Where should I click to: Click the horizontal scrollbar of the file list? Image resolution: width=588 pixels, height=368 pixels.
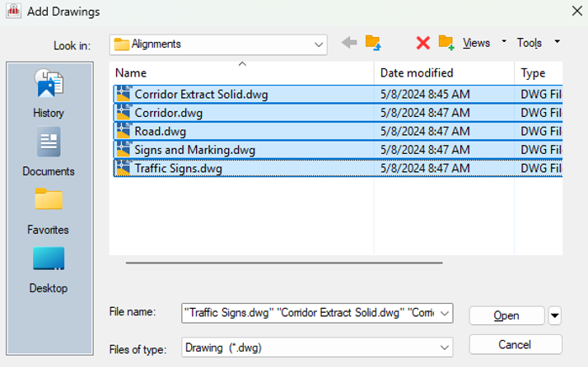[x=284, y=263]
